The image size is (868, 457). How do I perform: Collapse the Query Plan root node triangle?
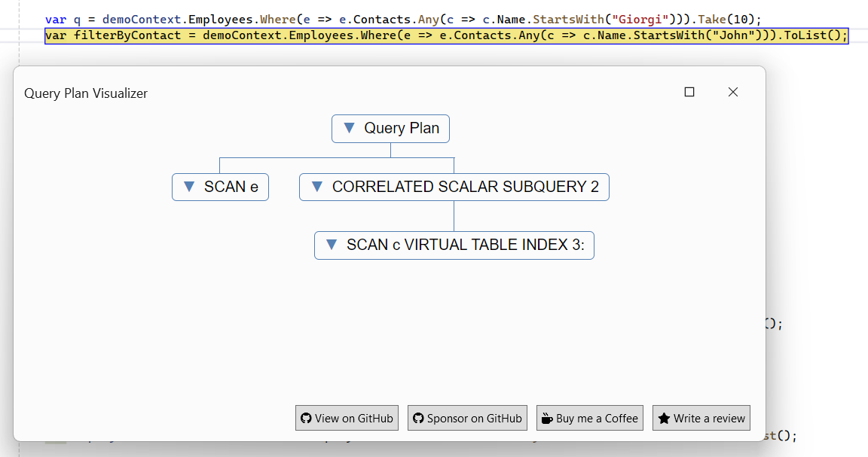(x=349, y=128)
